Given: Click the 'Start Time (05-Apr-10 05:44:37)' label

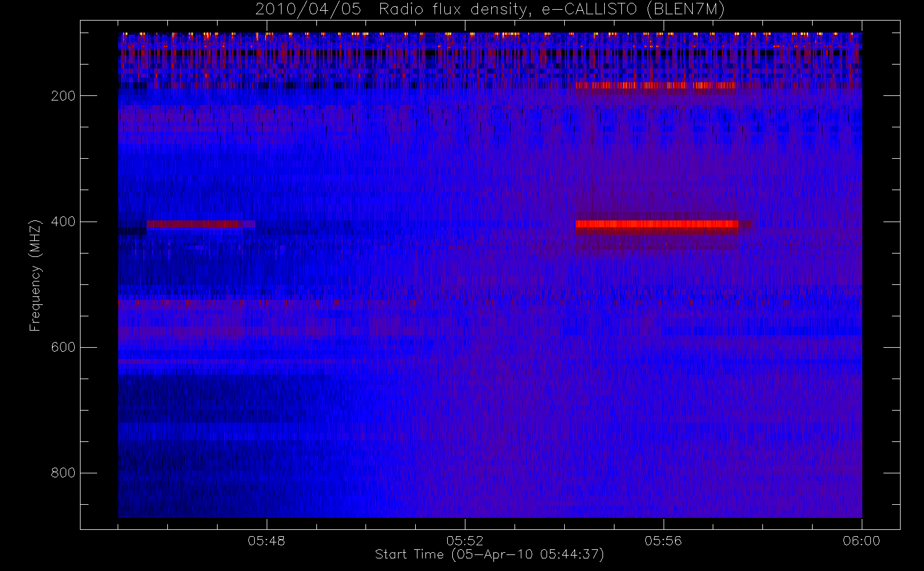Looking at the screenshot, I should click(489, 554).
